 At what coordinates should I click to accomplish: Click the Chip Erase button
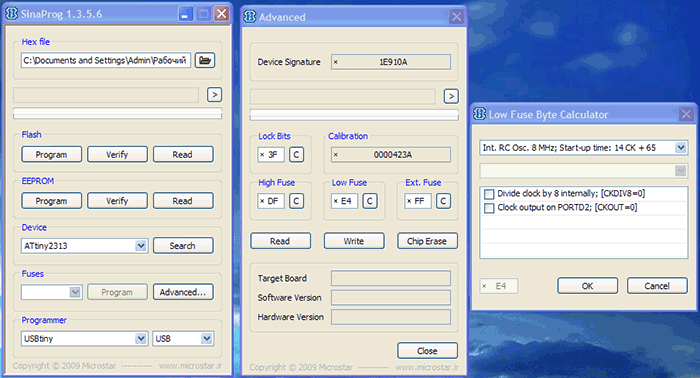427,241
